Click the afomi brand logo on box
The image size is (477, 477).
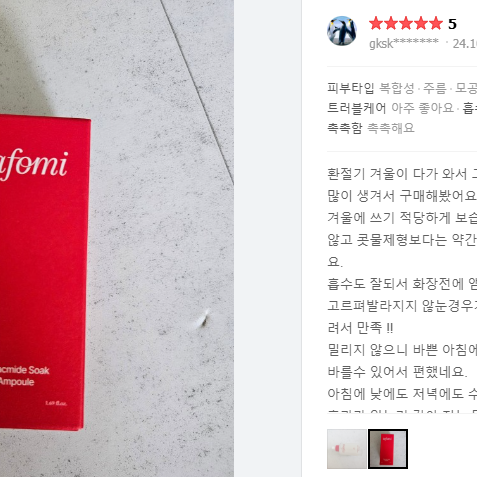(x=34, y=165)
